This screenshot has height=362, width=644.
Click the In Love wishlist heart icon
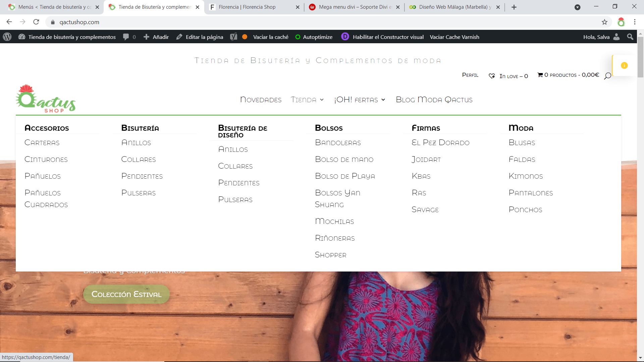pos(492,76)
